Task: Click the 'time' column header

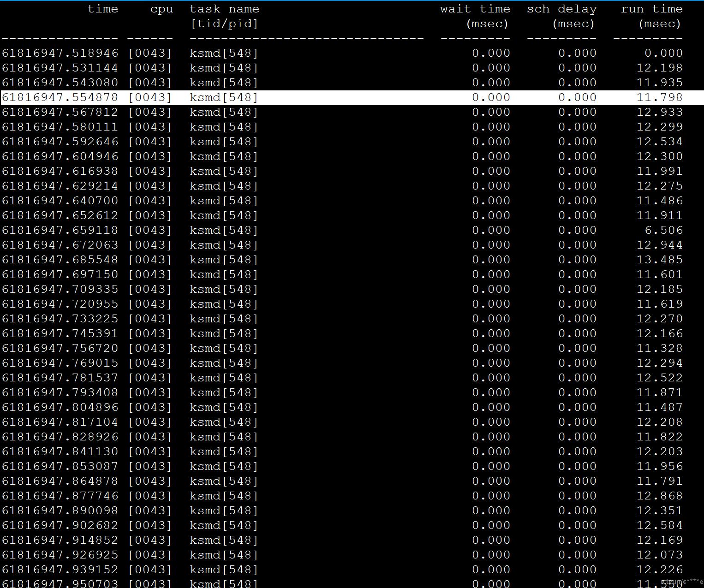Action: point(103,9)
